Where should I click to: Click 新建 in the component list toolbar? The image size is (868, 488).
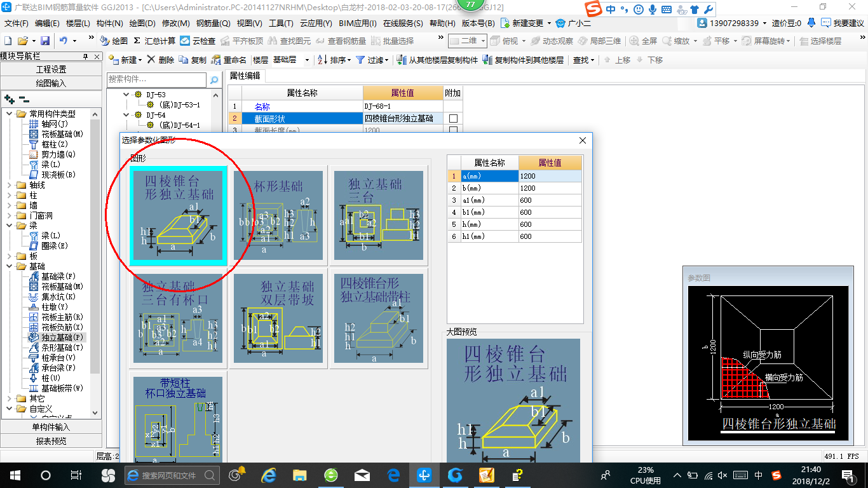(125, 60)
